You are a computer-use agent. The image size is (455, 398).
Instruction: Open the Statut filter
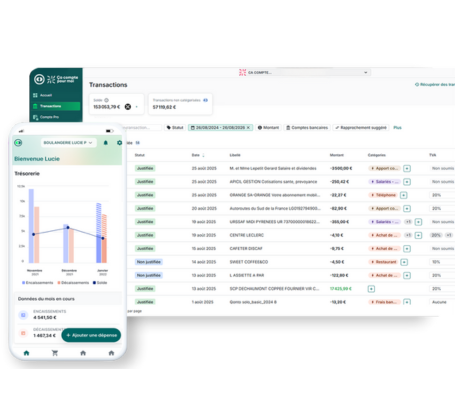175,128
